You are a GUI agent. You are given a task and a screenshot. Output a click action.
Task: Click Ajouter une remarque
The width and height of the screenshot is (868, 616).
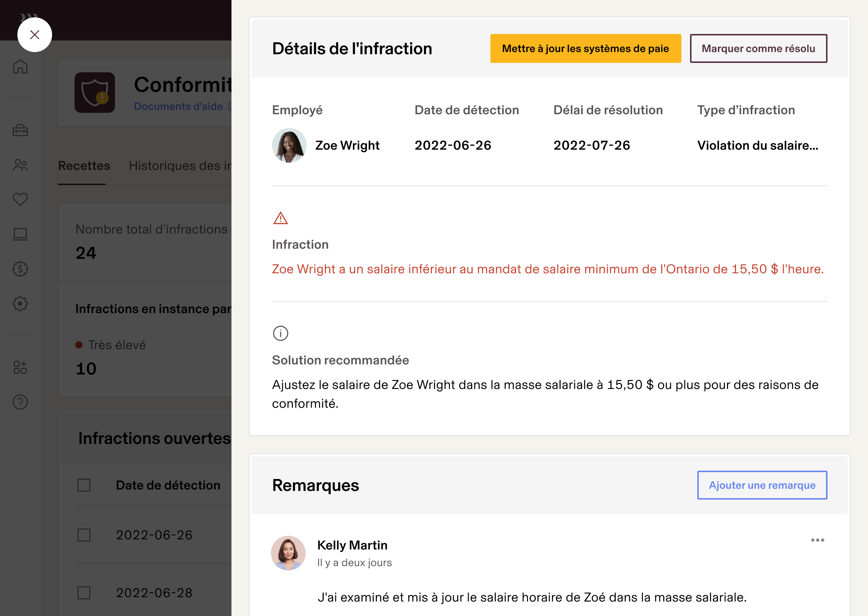pos(762,485)
